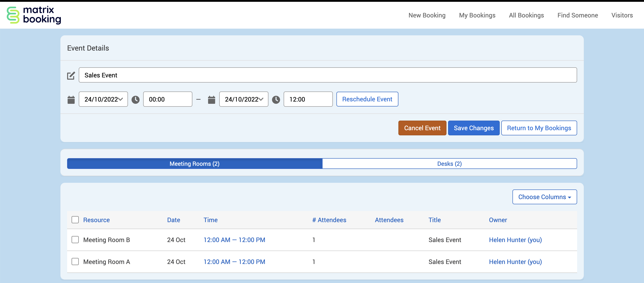Click the start date calendar icon
This screenshot has height=283, width=644.
(71, 100)
